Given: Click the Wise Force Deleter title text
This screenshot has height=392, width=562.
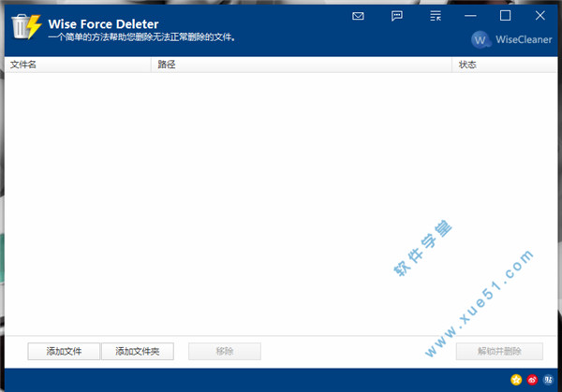Looking at the screenshot, I should click(x=103, y=24).
